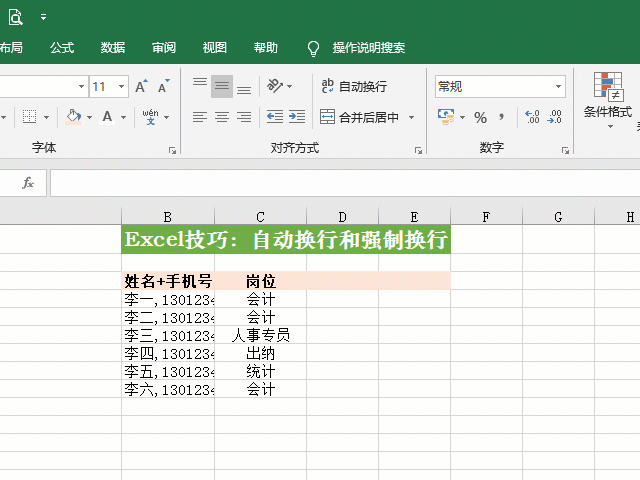
Task: Select the 出纳 cell
Action: (x=260, y=353)
